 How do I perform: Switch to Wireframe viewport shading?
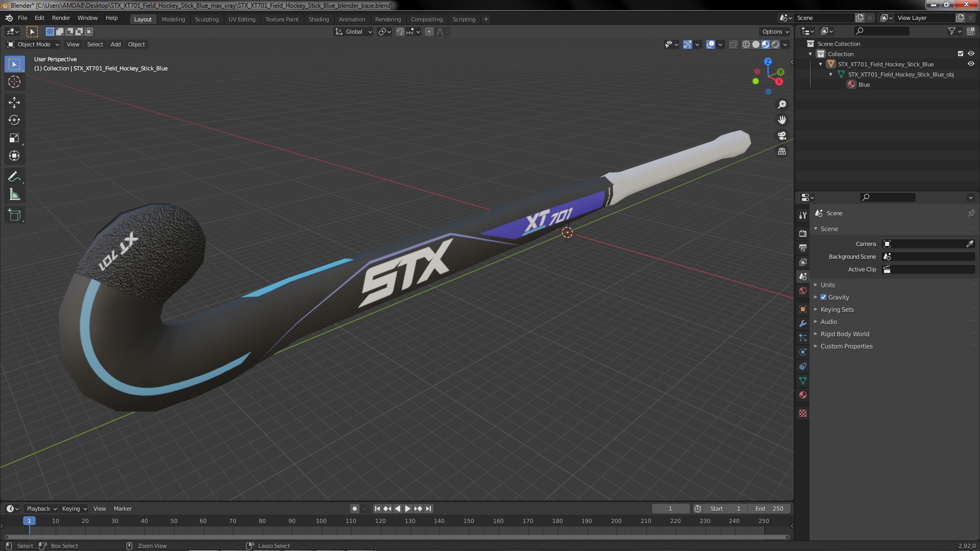pos(746,44)
